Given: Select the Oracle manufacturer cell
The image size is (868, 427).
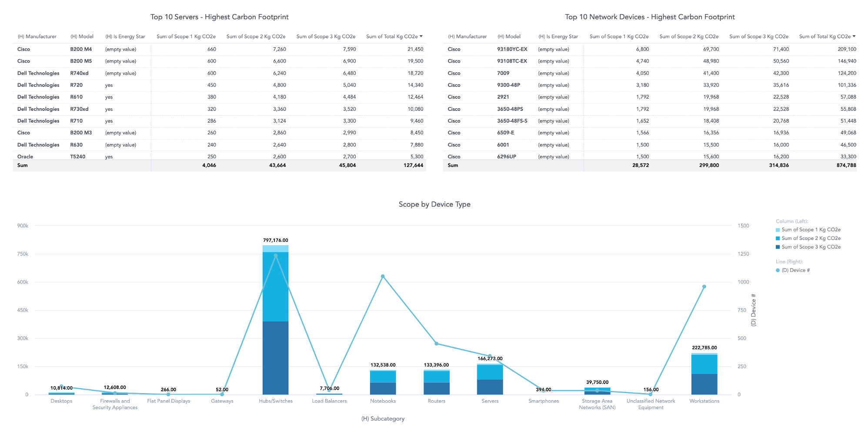Looking at the screenshot, I should click(25, 157).
